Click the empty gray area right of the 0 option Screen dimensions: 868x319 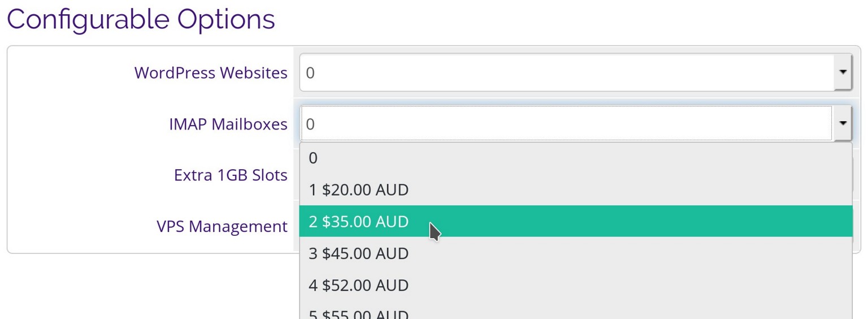(582, 158)
